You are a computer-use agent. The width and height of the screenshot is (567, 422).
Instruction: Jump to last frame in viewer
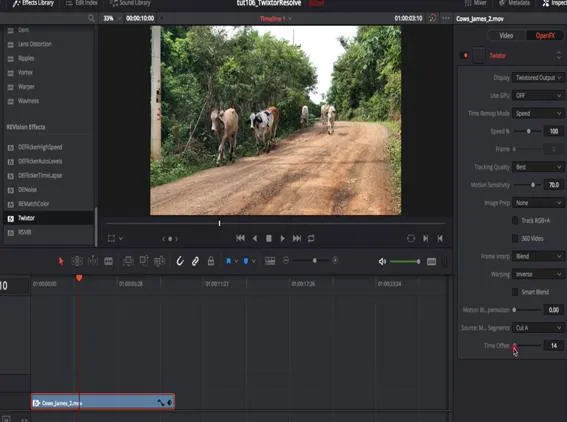coord(297,238)
